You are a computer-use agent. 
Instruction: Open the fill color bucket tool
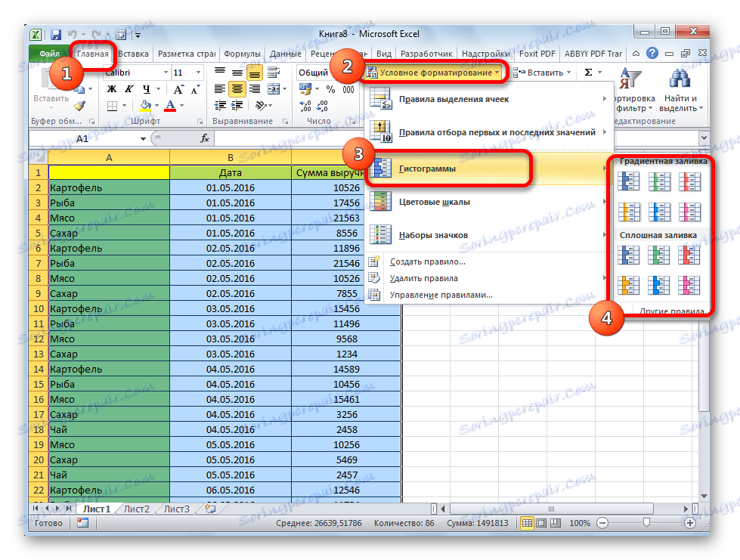point(146,106)
